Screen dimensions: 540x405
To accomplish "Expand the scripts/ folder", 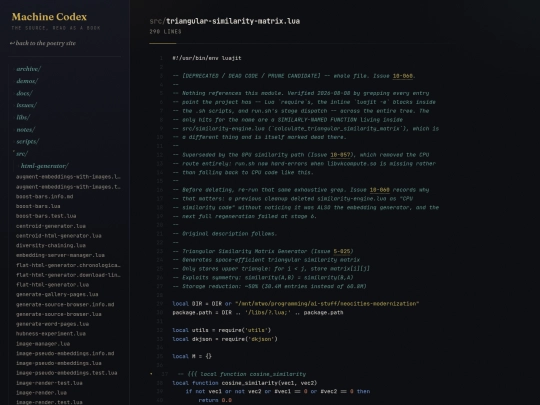I will (x=28, y=142).
